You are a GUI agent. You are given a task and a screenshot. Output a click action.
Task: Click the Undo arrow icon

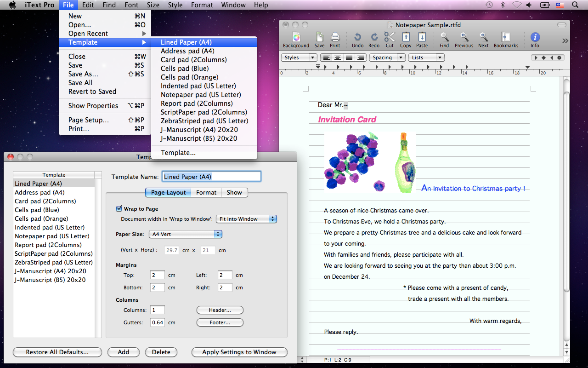[357, 37]
